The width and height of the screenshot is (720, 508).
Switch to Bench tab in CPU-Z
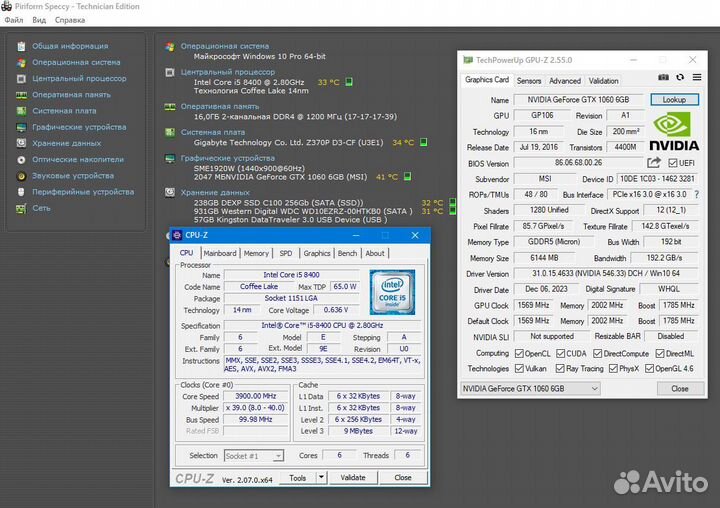[347, 253]
